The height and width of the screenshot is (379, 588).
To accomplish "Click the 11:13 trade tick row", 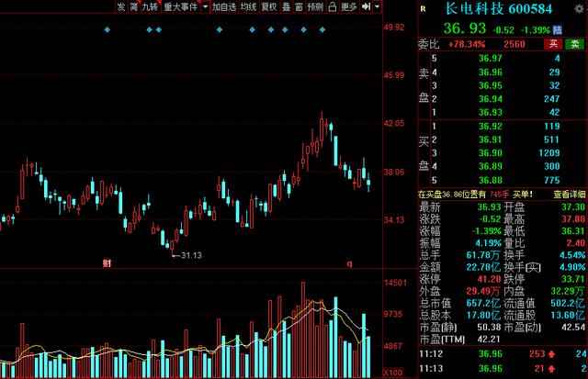I will pyautogui.click(x=503, y=369).
